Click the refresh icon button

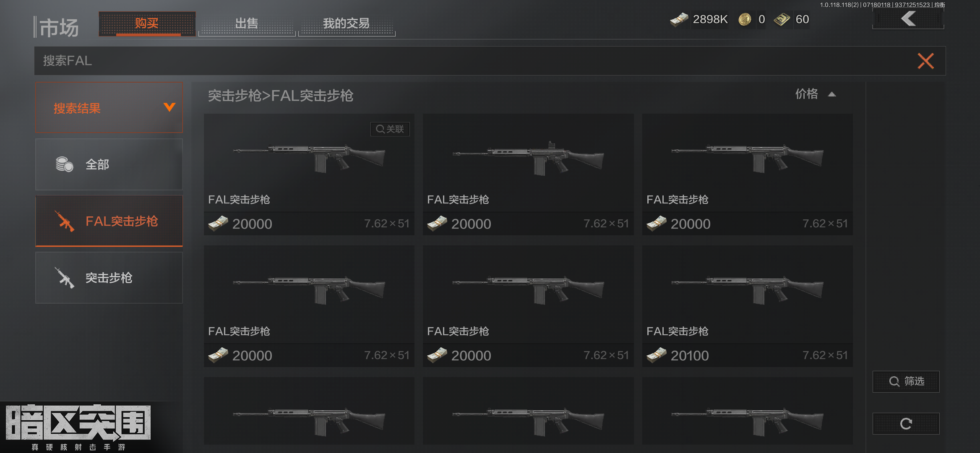(906, 424)
